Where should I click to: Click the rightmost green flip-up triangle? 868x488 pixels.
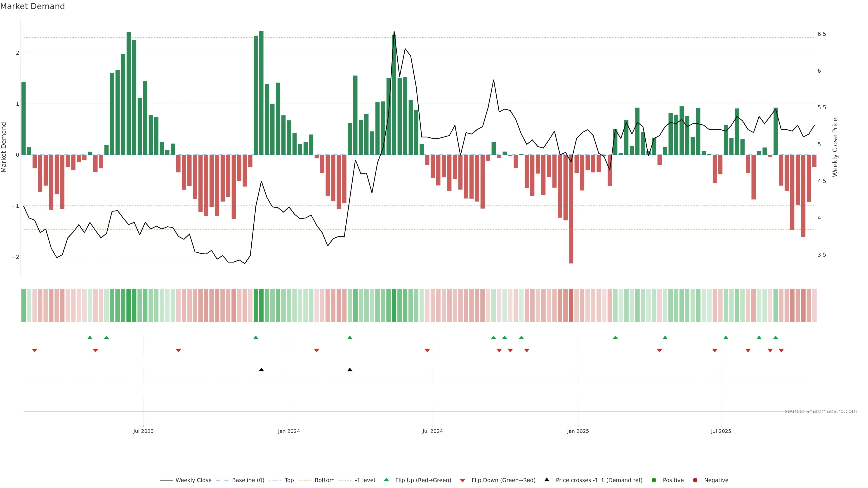coord(776,338)
